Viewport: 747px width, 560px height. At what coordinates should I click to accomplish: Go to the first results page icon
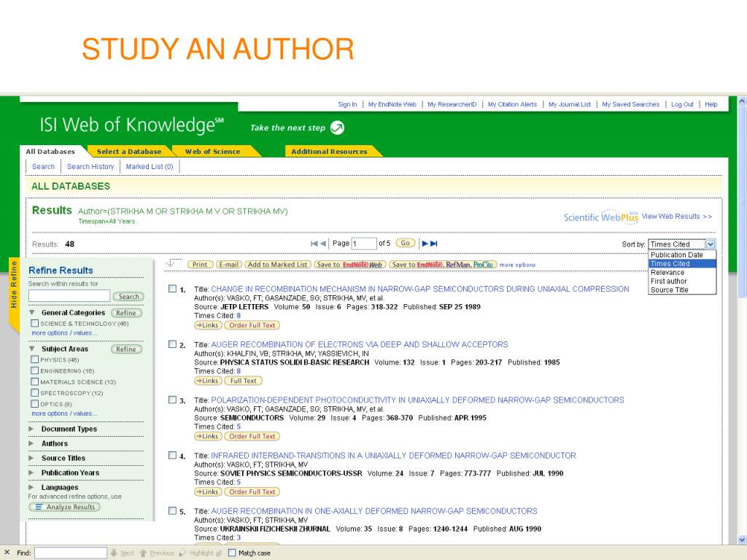coord(314,244)
